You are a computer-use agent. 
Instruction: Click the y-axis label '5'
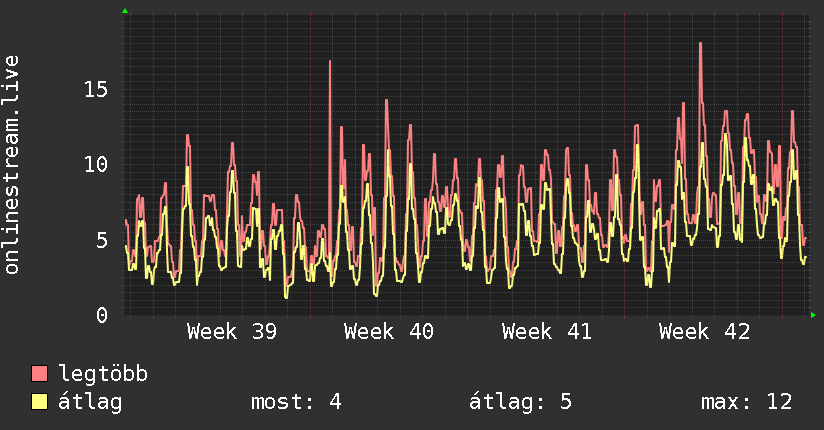(102, 240)
